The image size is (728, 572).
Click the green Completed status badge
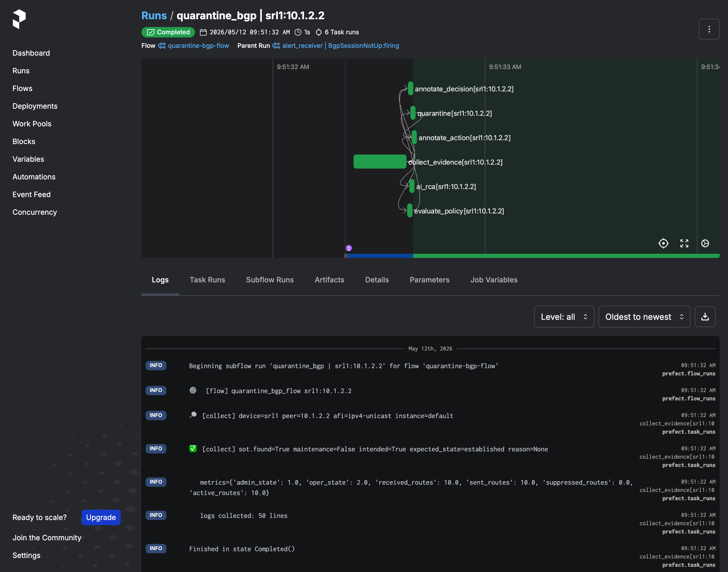click(x=168, y=32)
